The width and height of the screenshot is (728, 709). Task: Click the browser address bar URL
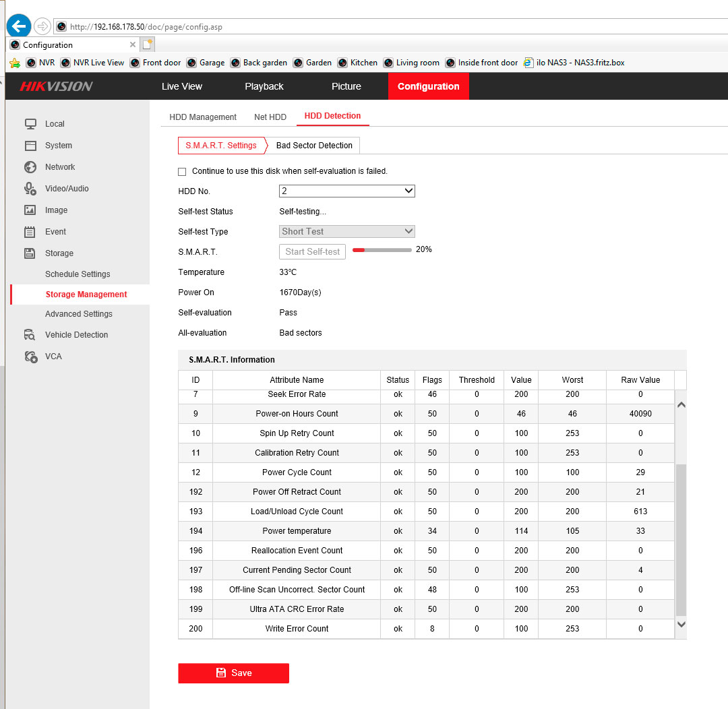146,27
